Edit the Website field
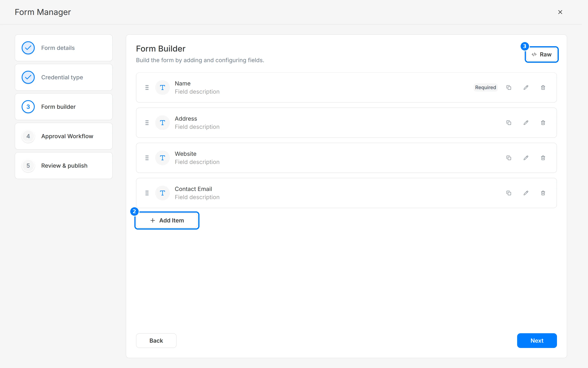Viewport: 588px width, 368px height. pyautogui.click(x=526, y=158)
